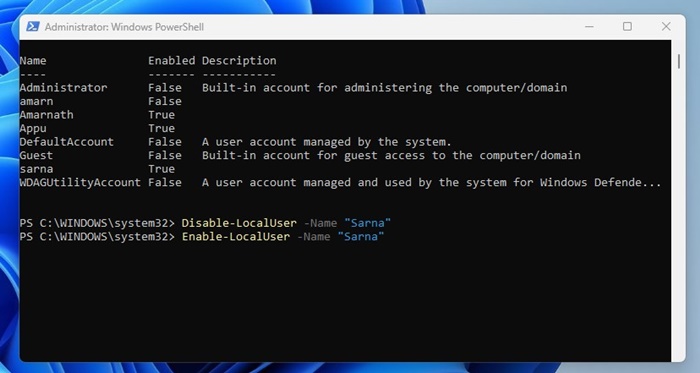The height and width of the screenshot is (373, 700).
Task: Click the window title text
Action: 124,27
